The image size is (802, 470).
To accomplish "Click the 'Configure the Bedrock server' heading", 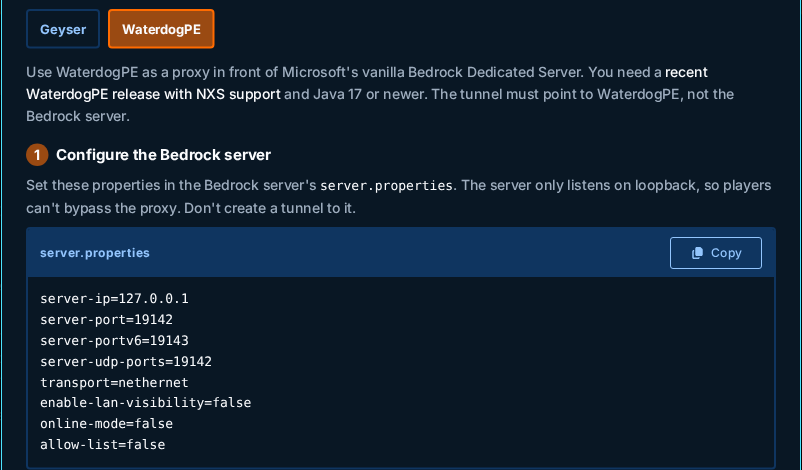I will (x=163, y=155).
